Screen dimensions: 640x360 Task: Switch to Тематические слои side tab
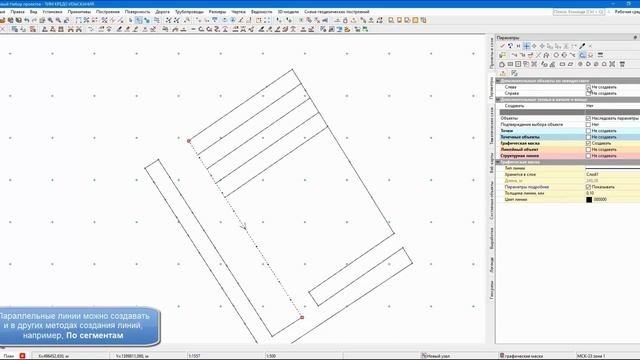(491, 126)
